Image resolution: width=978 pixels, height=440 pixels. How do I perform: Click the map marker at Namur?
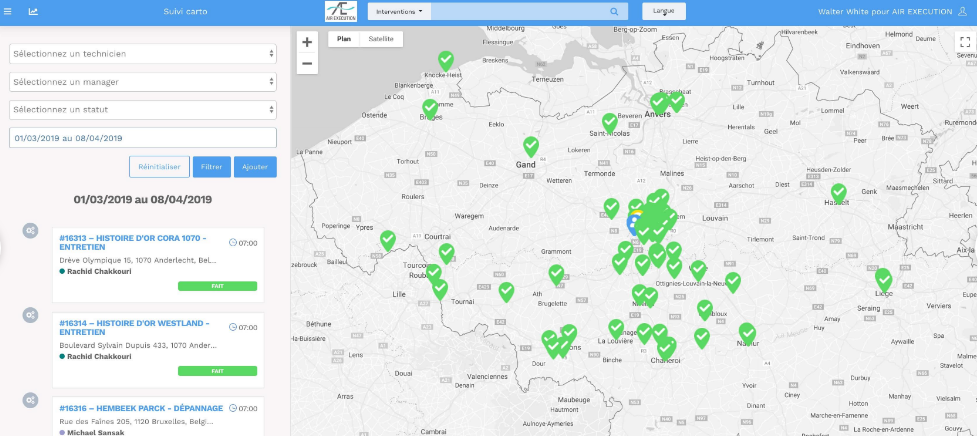click(747, 333)
